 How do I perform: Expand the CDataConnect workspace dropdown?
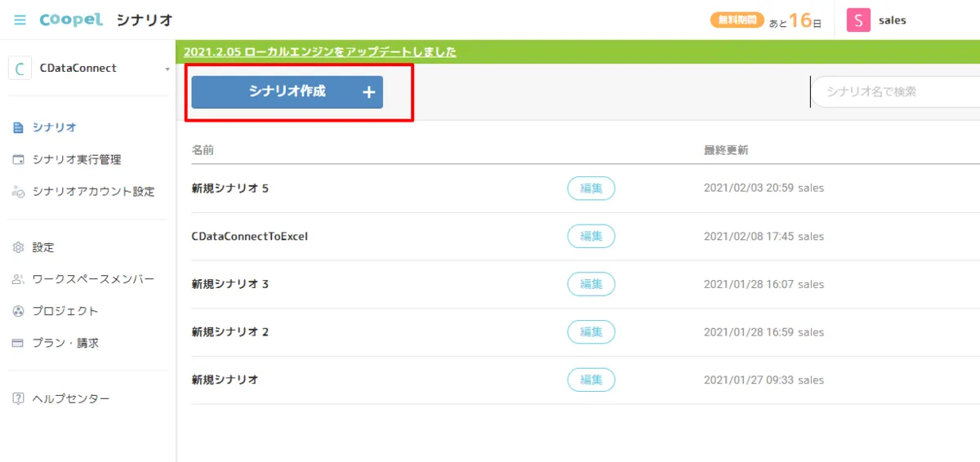(x=167, y=69)
